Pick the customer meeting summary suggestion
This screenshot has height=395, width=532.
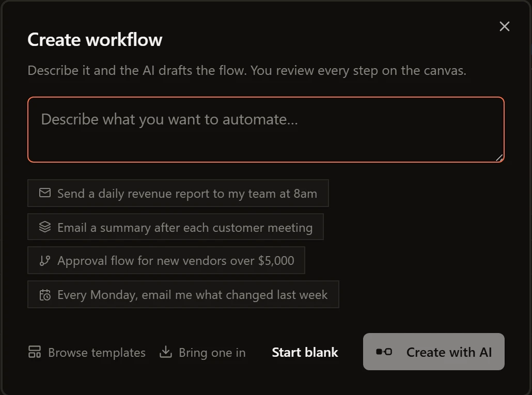pos(176,227)
